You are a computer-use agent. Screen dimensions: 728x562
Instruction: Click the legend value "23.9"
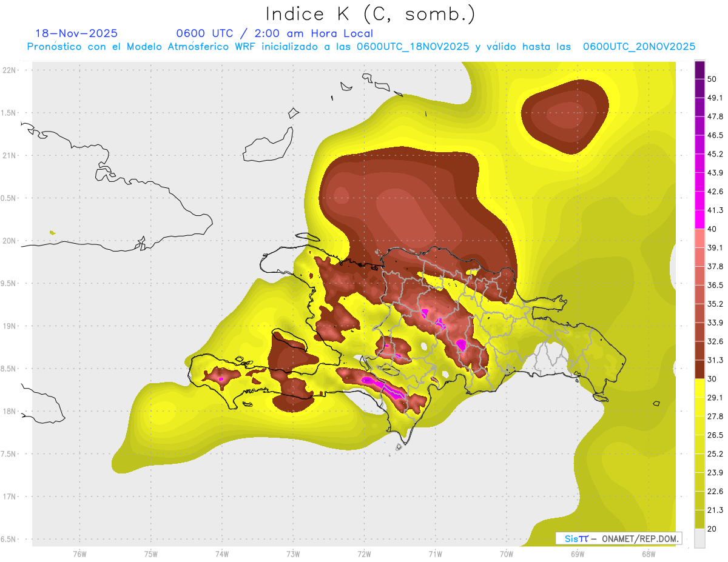[716, 473]
